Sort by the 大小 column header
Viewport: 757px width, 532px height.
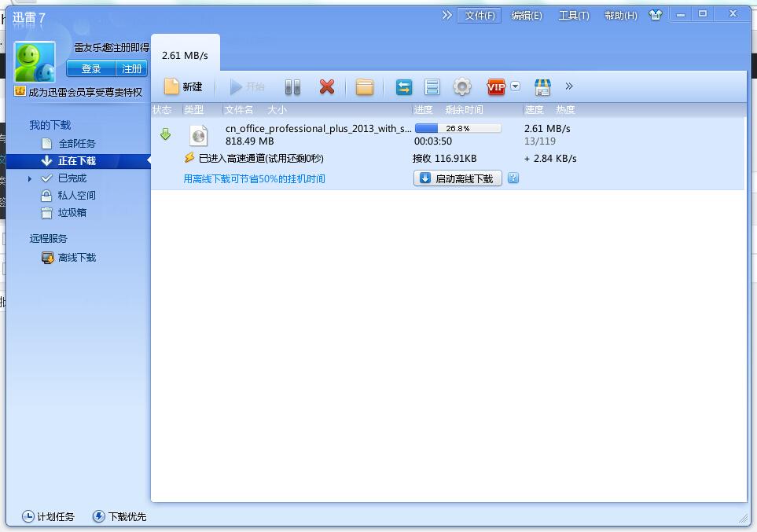277,109
